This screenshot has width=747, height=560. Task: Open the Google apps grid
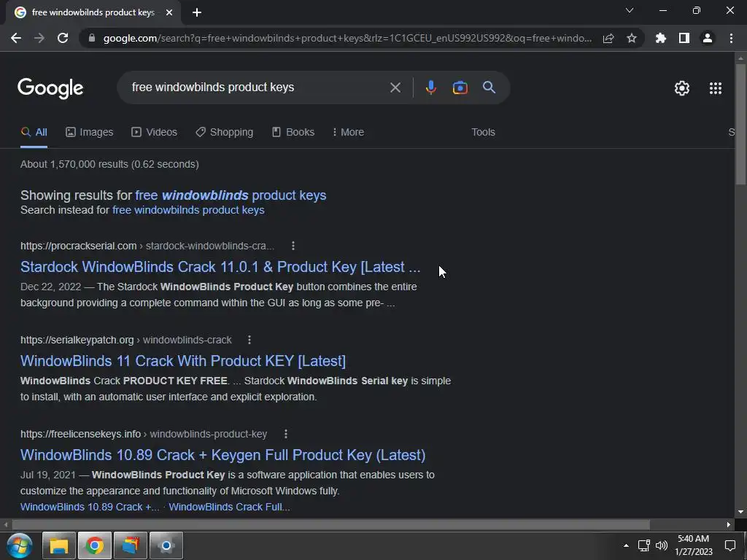(716, 88)
